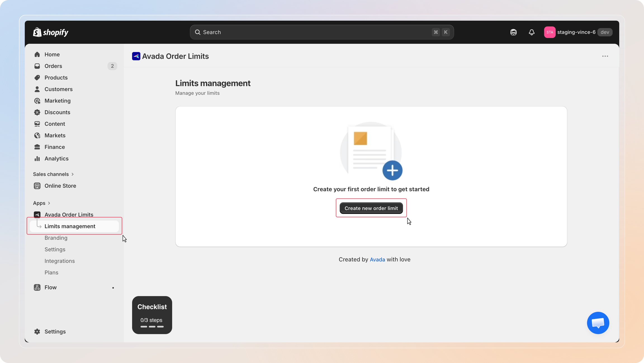Open the three-dot more actions menu

click(x=605, y=56)
